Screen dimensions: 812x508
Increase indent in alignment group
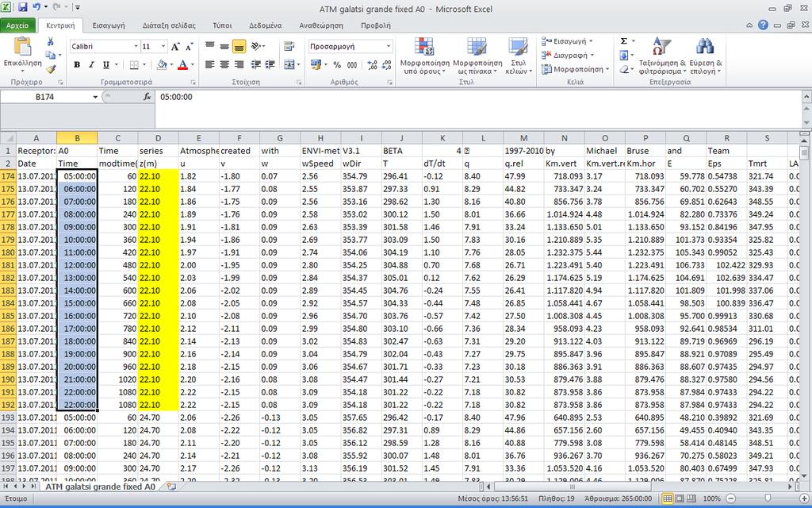270,65
